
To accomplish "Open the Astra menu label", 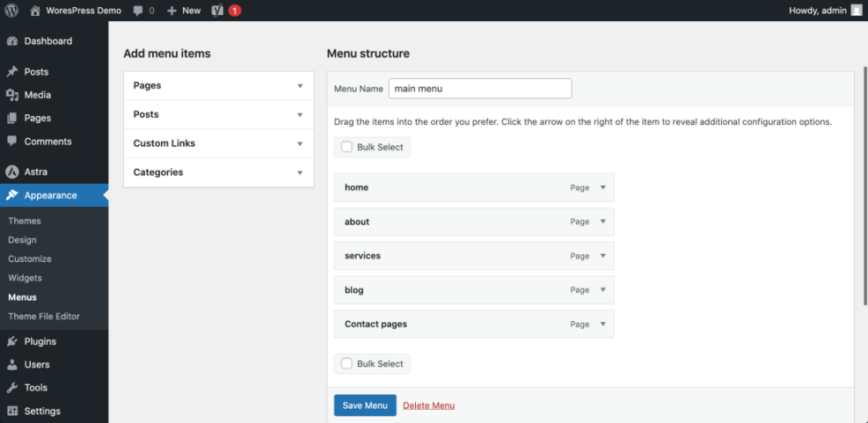I will point(36,172).
